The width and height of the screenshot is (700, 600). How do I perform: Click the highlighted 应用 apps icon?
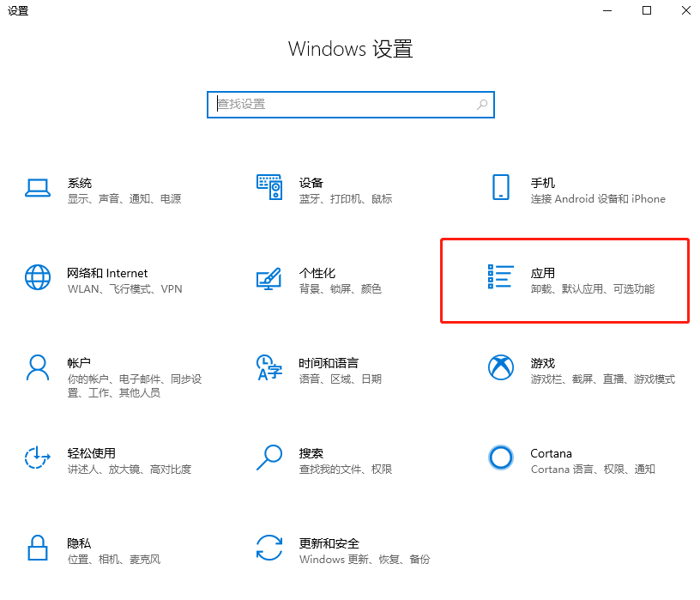pos(500,277)
